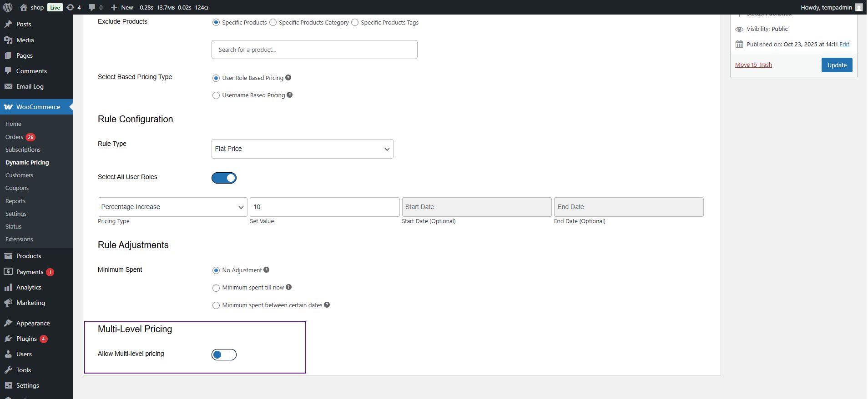The width and height of the screenshot is (868, 399).
Task: Click the comments bubble icon in admin bar
Action: click(92, 7)
